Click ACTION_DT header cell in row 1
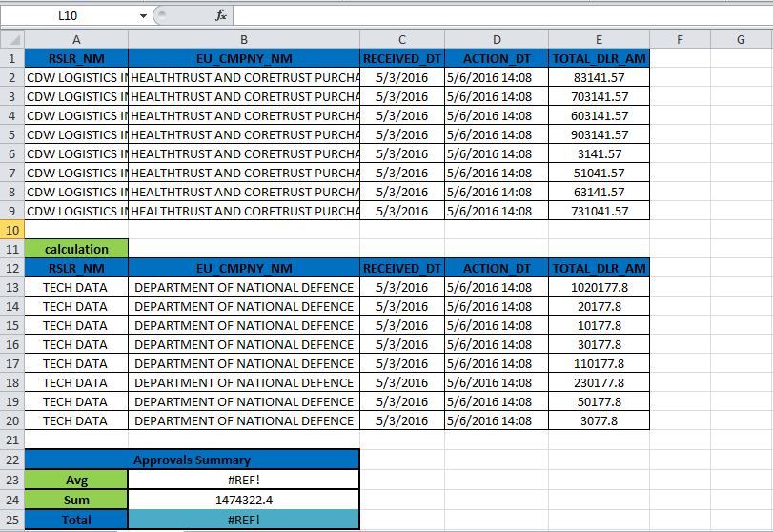This screenshot has height=532, width=773. tap(497, 59)
